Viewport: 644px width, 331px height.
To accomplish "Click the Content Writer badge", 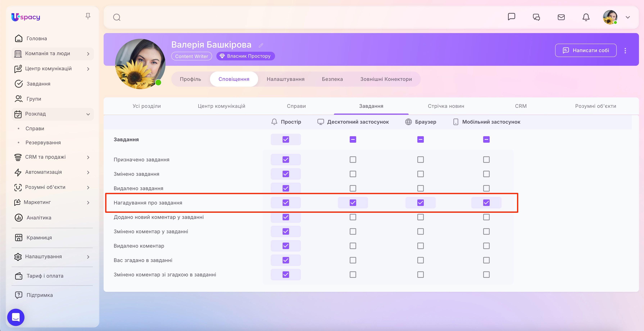I will tap(192, 56).
